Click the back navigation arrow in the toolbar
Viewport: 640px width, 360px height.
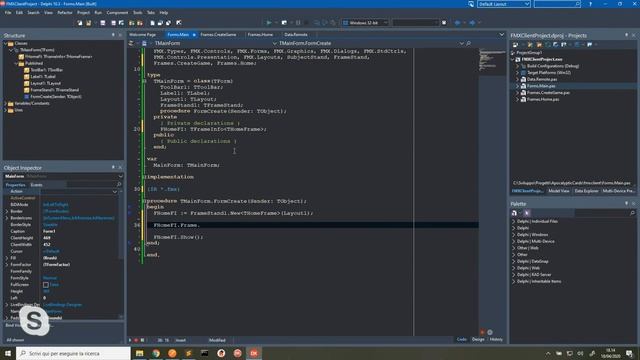[x=457, y=23]
